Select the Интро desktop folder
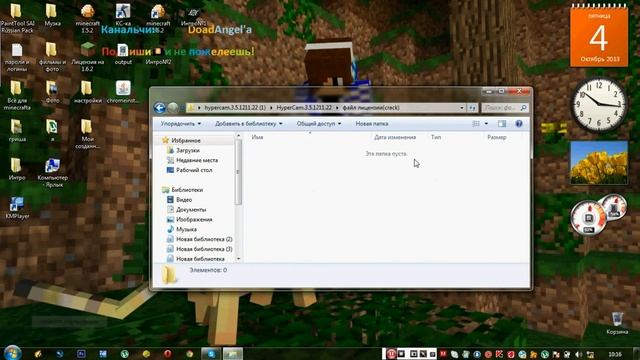 coord(17,169)
